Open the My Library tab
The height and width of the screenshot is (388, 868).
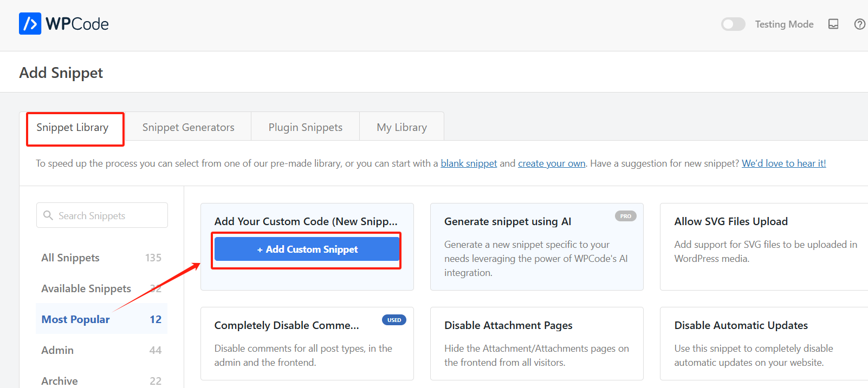401,128
